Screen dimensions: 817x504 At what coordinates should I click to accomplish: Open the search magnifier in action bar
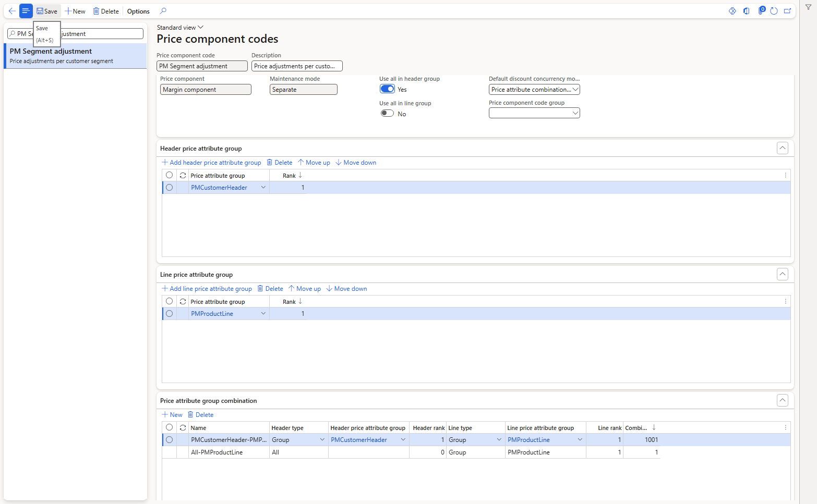tap(163, 11)
